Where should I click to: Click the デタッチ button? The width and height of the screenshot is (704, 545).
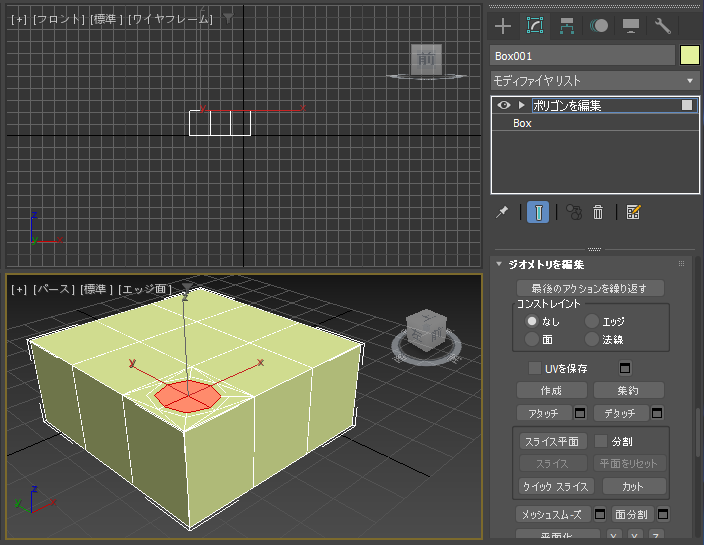click(x=621, y=413)
